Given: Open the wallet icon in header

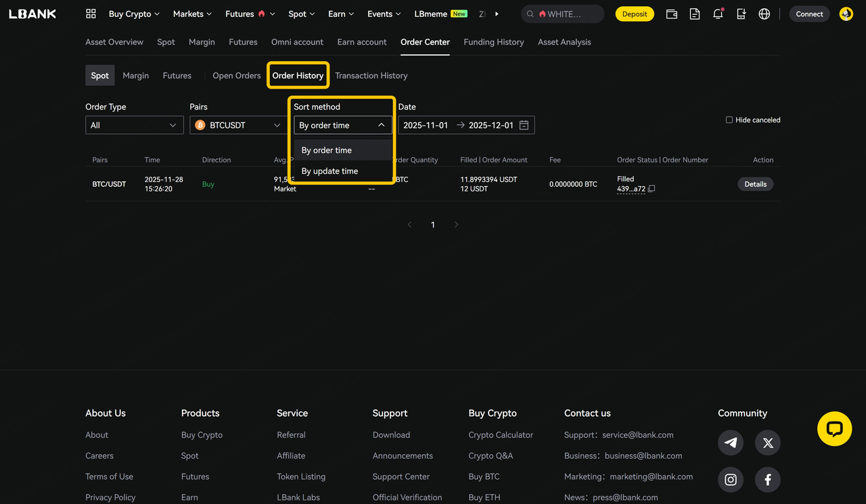Looking at the screenshot, I should click(x=672, y=14).
